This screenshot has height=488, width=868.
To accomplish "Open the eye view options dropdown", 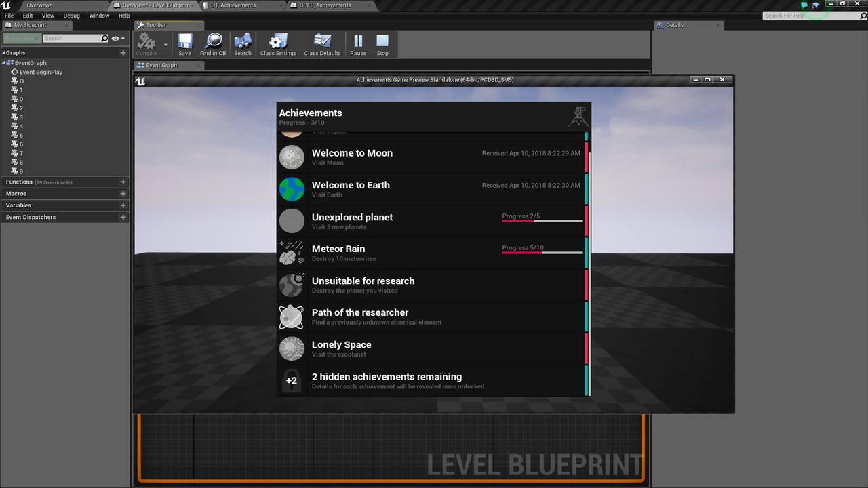I will 118,38.
